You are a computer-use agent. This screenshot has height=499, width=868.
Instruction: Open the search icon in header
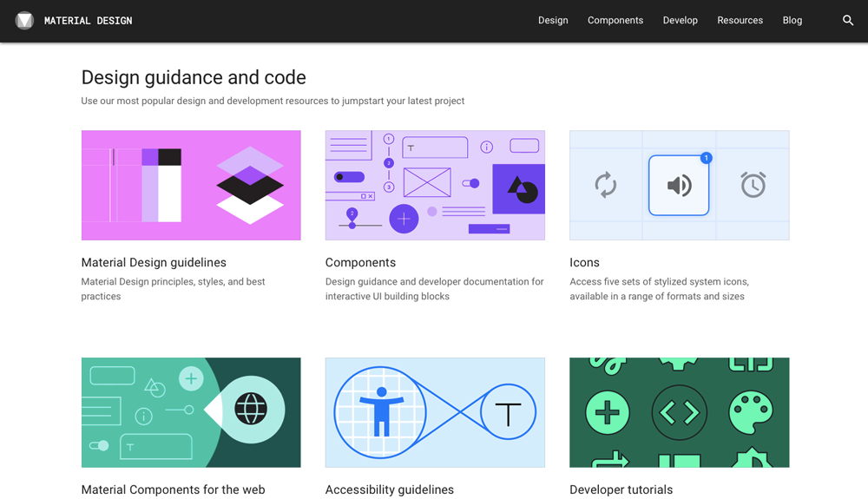[x=847, y=21]
